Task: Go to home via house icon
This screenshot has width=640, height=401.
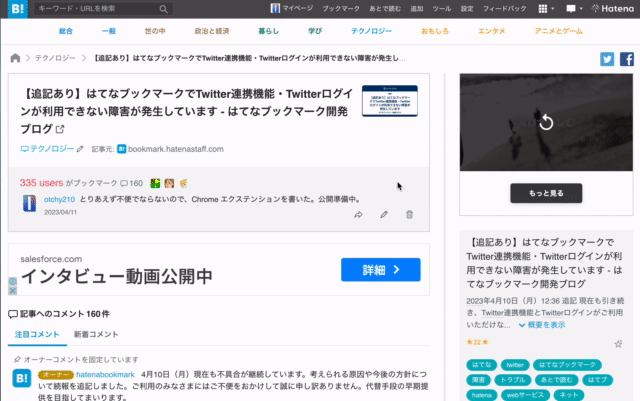Action: pos(15,58)
